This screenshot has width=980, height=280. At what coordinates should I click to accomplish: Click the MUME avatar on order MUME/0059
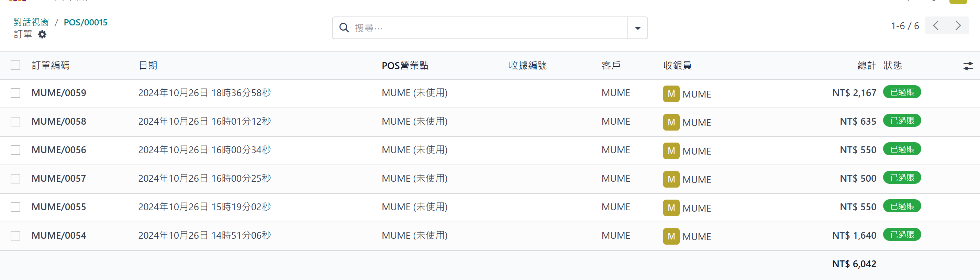coord(671,93)
